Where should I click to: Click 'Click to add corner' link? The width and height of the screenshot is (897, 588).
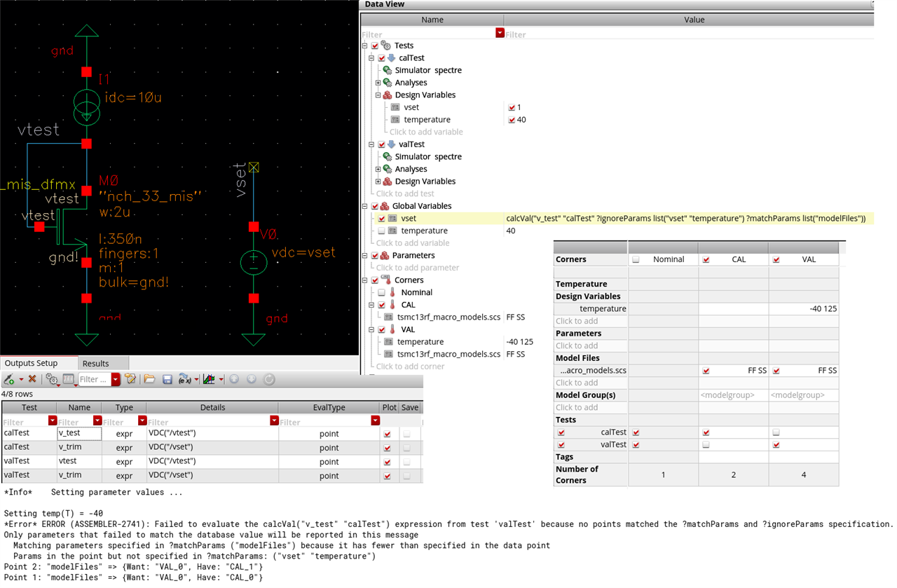[x=410, y=366]
